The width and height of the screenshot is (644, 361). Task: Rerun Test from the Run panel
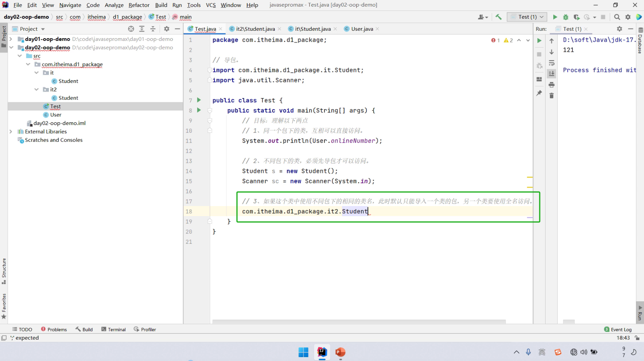[539, 41]
